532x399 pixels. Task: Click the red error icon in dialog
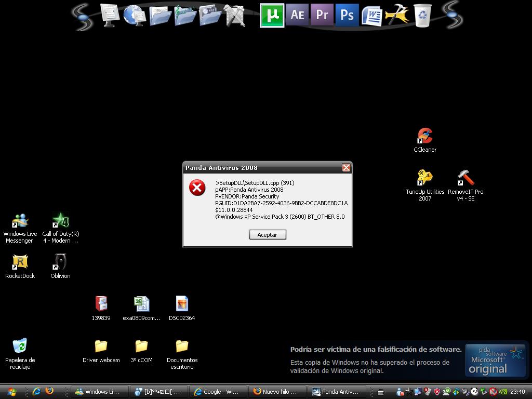pos(197,188)
